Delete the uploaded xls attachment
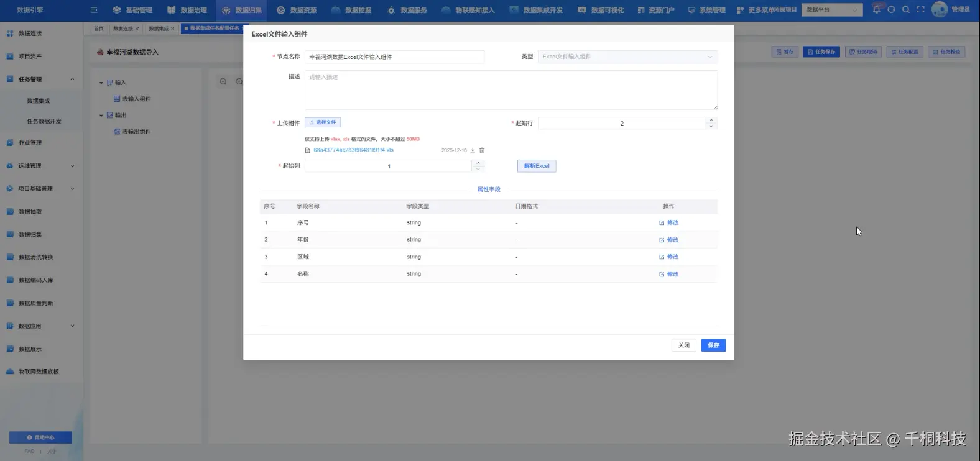Image resolution: width=980 pixels, height=461 pixels. (x=482, y=150)
